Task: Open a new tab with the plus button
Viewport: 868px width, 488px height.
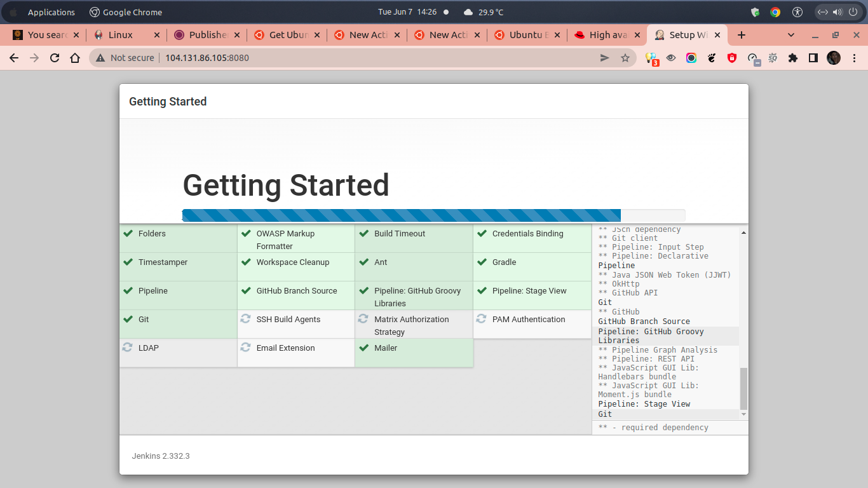Action: [x=741, y=35]
